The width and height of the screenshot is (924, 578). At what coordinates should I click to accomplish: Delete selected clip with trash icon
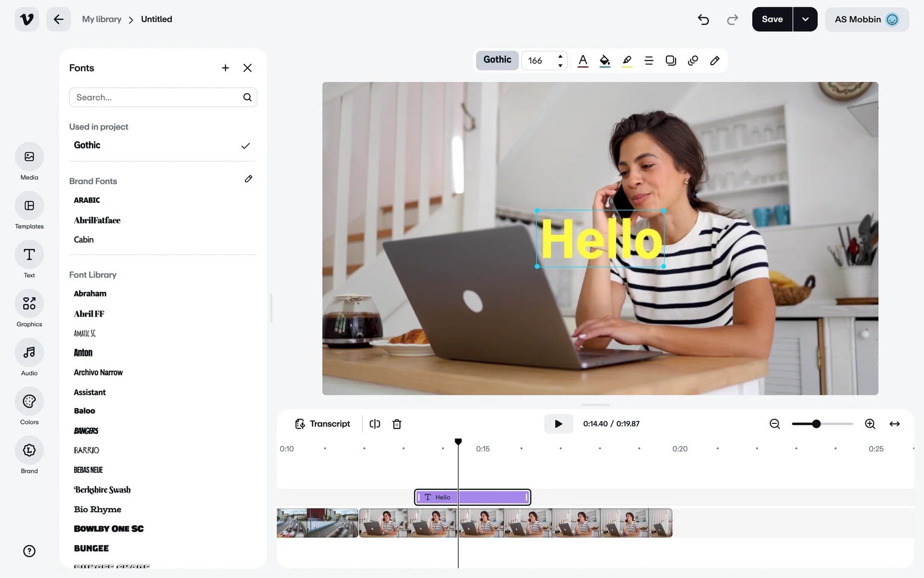point(397,424)
